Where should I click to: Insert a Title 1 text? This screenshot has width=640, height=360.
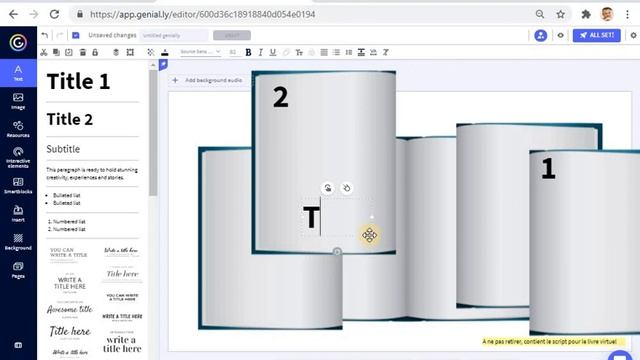[78, 81]
